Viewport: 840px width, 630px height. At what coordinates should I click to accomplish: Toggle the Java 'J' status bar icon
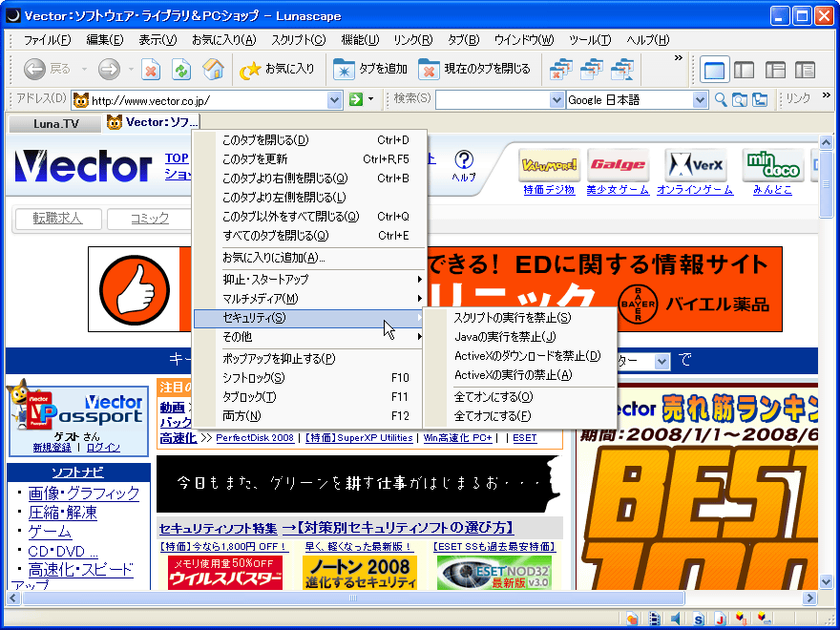click(x=720, y=619)
